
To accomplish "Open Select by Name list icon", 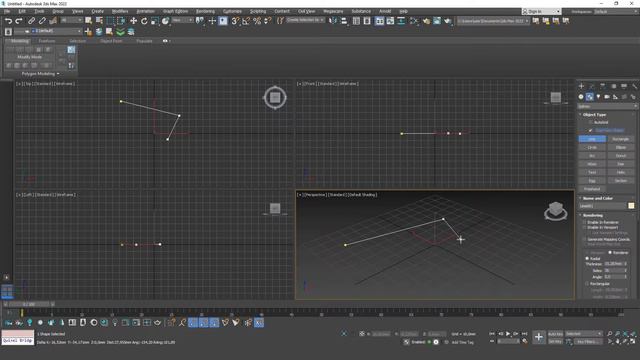I will coord(99,21).
